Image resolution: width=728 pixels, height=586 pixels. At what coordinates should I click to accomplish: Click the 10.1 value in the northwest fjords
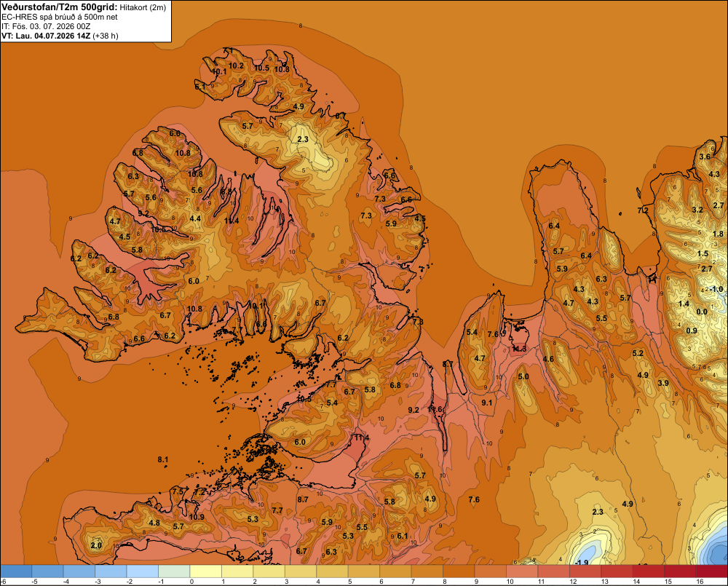point(219,71)
